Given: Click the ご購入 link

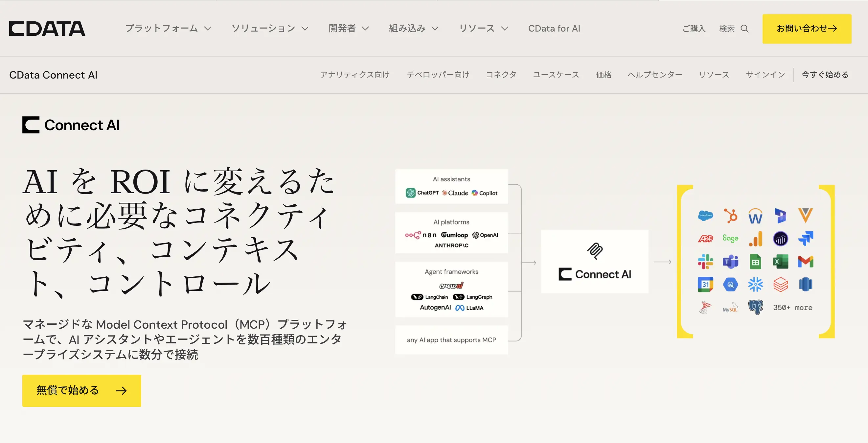Looking at the screenshot, I should point(694,29).
